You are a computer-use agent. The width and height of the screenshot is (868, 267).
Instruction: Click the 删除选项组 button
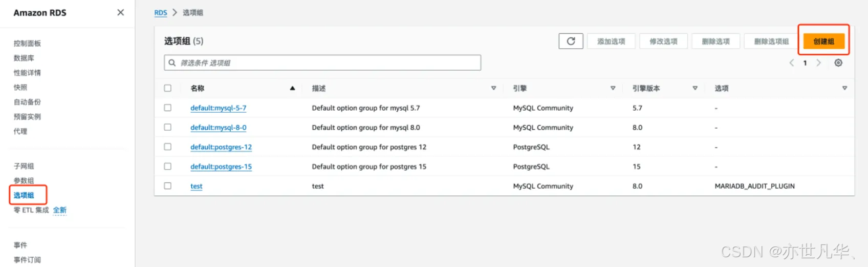coord(771,41)
